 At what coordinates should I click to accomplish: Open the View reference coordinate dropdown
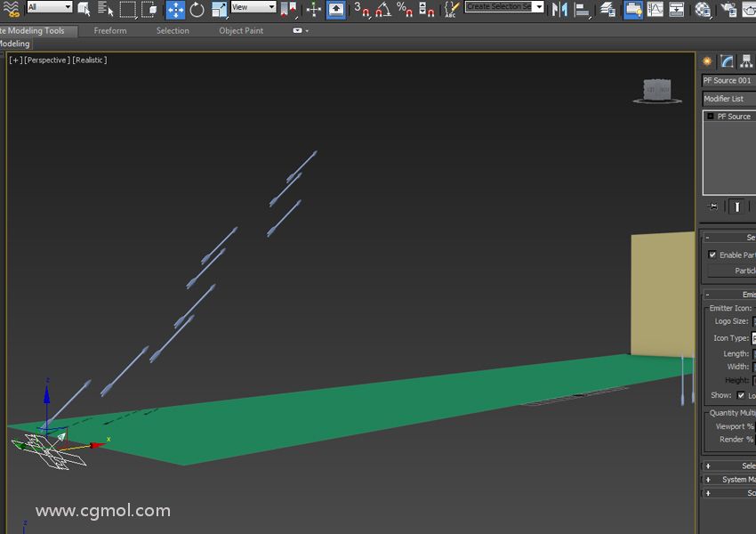click(x=253, y=7)
